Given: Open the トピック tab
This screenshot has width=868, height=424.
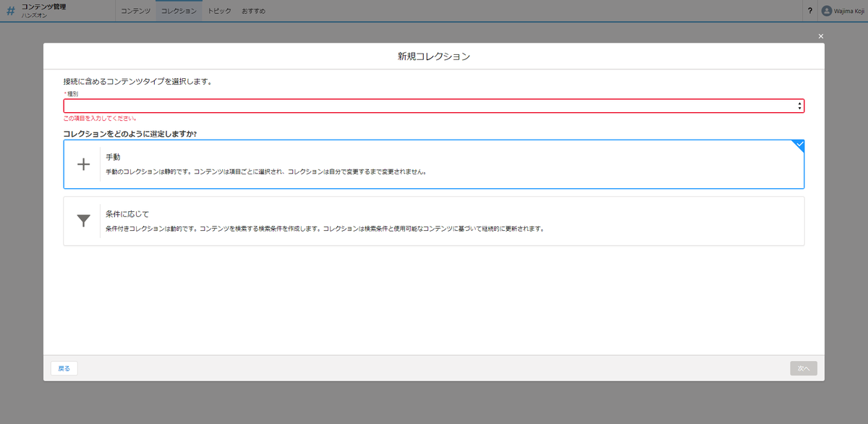Looking at the screenshot, I should (x=219, y=11).
